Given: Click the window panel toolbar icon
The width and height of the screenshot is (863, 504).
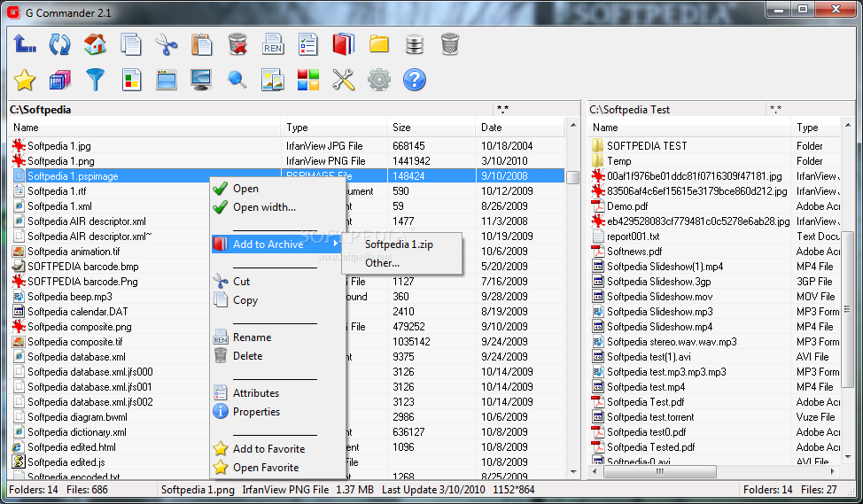Looking at the screenshot, I should click(x=167, y=80).
